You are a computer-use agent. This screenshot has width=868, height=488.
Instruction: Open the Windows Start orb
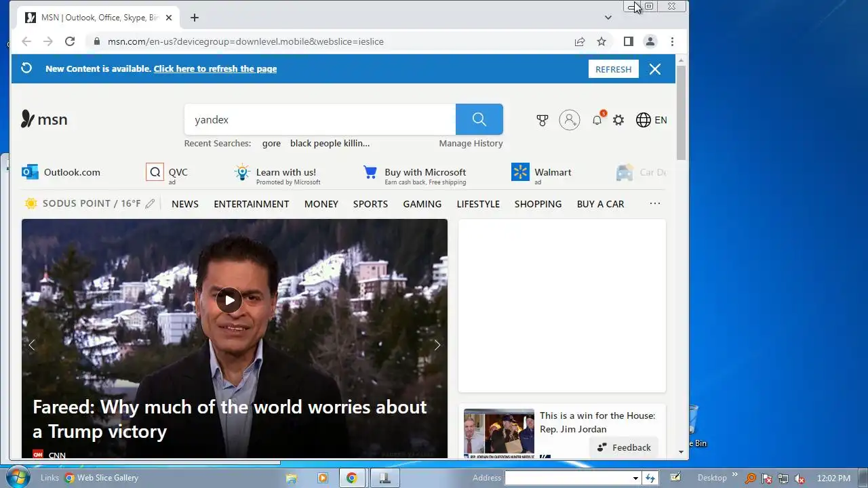pyautogui.click(x=17, y=477)
